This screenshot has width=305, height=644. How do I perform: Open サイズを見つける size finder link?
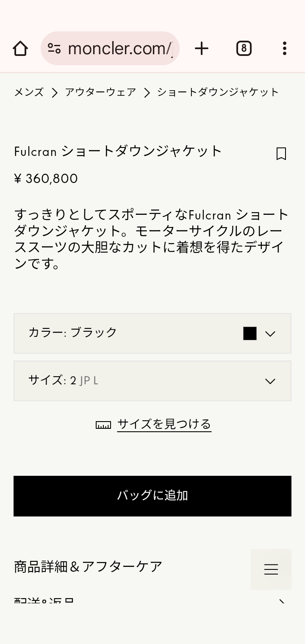164,424
